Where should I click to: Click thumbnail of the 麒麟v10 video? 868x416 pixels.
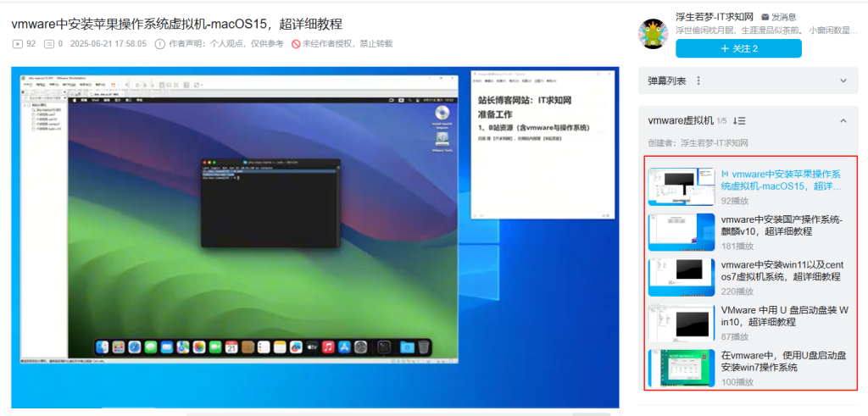[x=682, y=232]
